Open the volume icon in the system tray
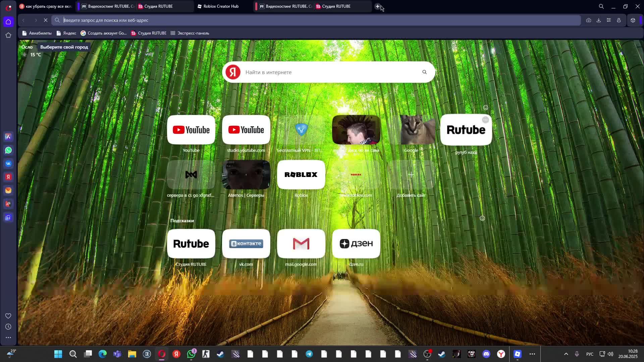This screenshot has width=644, height=362. [610, 354]
